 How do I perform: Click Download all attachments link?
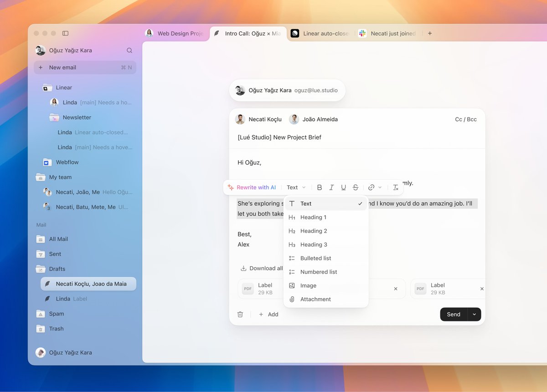tap(262, 268)
